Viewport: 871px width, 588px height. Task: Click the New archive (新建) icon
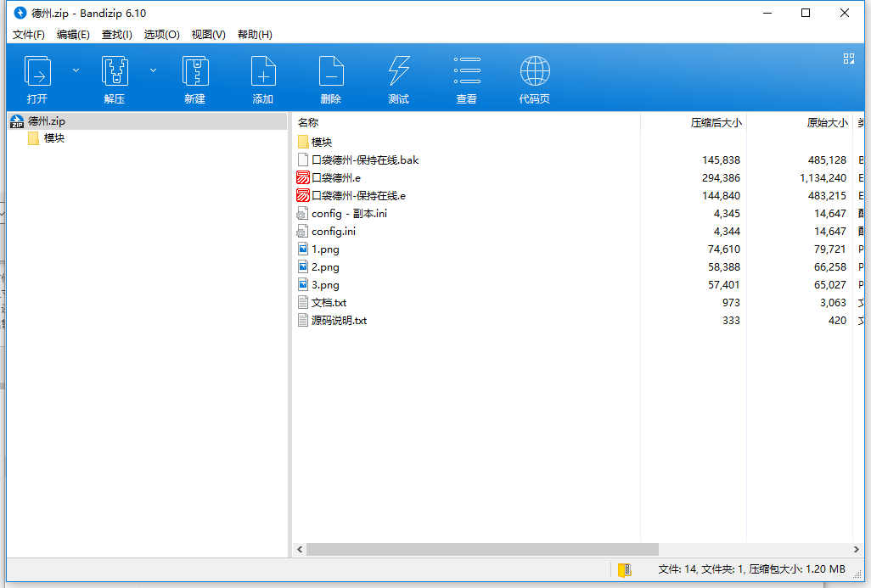point(195,71)
